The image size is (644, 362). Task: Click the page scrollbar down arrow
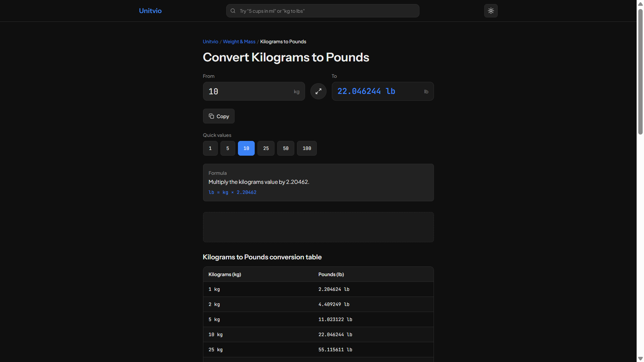point(640,359)
